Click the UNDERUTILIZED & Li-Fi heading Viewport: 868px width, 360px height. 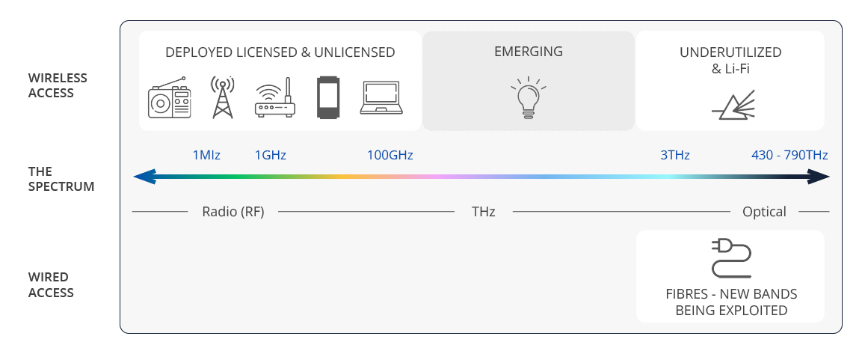pos(730,61)
